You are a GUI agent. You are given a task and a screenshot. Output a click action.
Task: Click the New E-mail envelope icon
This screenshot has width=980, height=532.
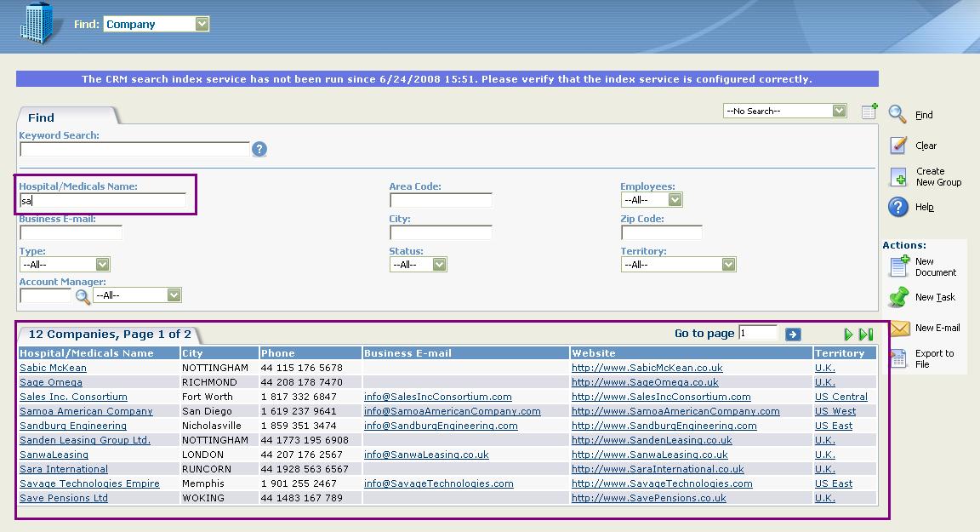[899, 328]
